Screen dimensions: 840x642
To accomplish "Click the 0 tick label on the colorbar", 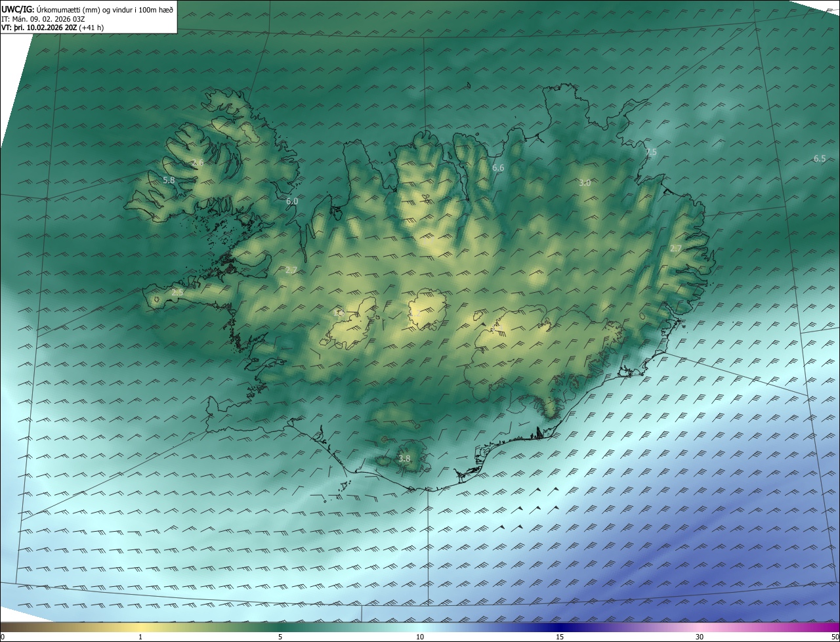I will click(x=3, y=637).
